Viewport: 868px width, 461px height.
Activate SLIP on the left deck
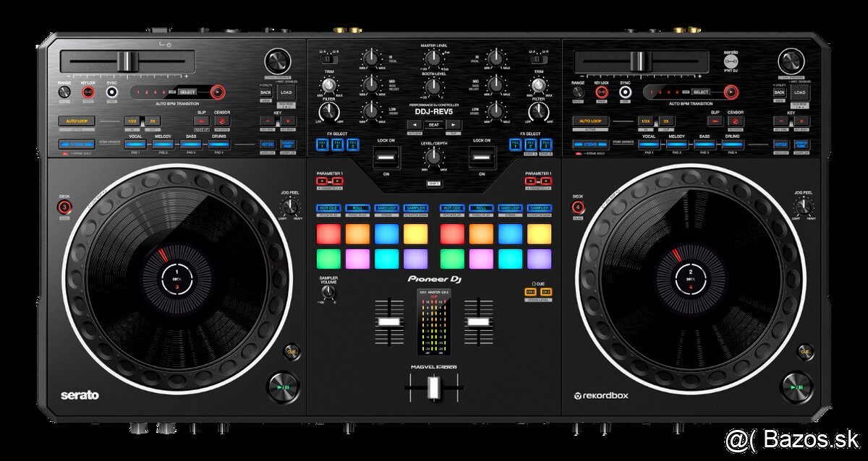[x=201, y=121]
